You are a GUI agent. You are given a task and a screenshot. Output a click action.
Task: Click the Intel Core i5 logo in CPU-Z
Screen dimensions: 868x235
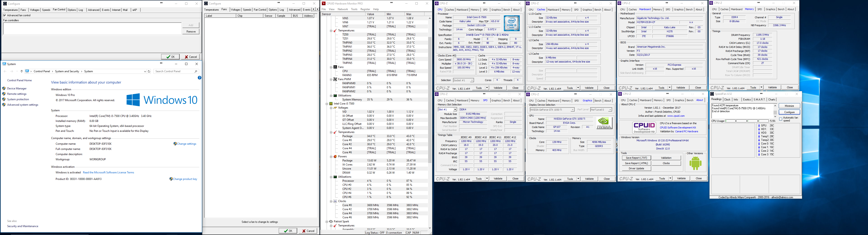pyautogui.click(x=512, y=23)
